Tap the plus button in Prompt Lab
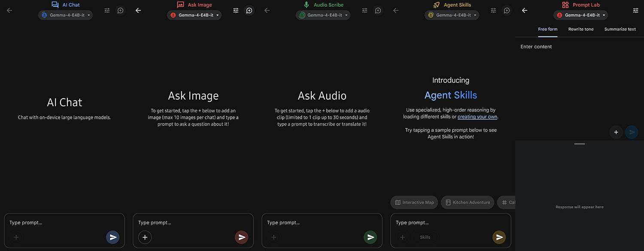 click(x=616, y=132)
